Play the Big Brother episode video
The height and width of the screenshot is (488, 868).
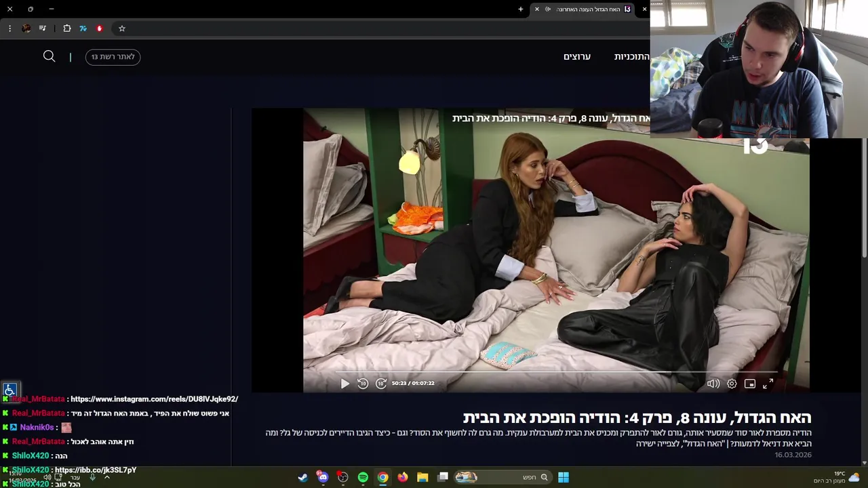[344, 384]
